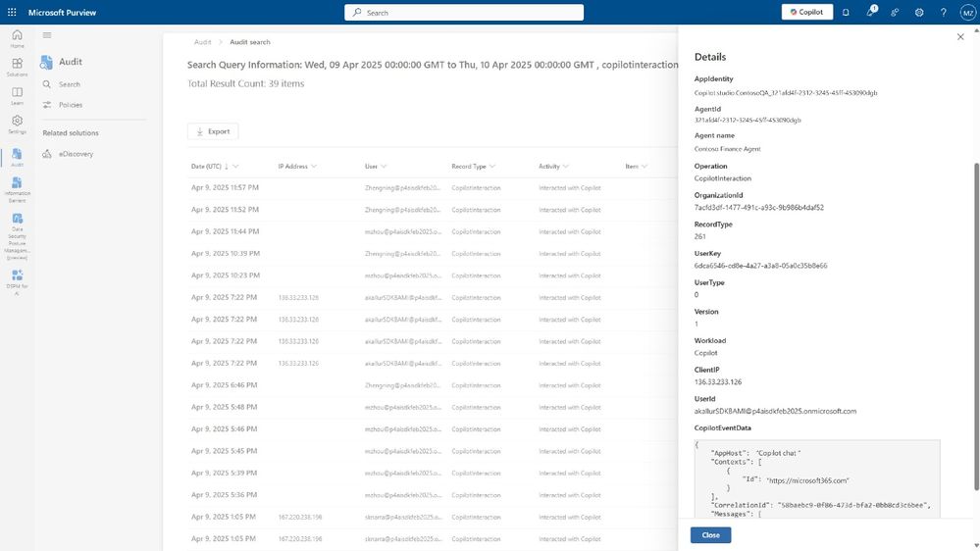980x551 pixels.
Task: Open the Record Type column dropdown
Action: coord(492,166)
